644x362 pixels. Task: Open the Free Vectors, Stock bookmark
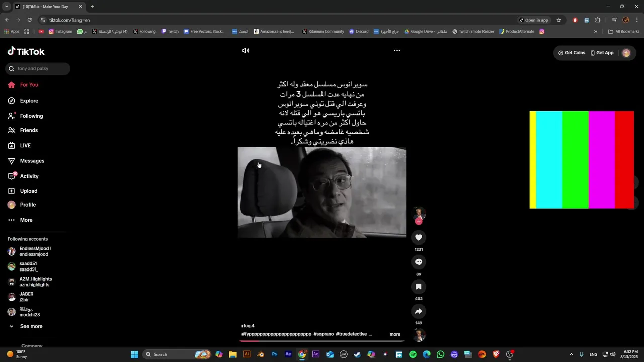point(204,31)
